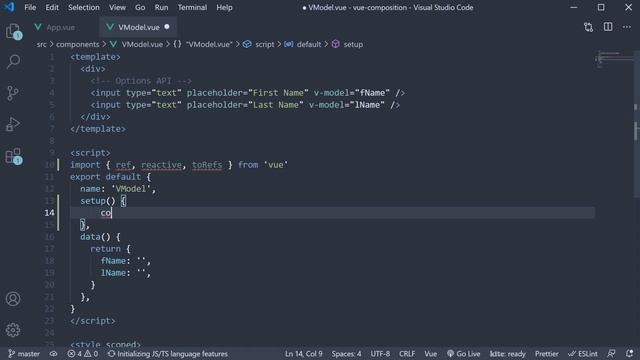Click line number 14 in gutter
640x360 pixels.
tap(49, 213)
